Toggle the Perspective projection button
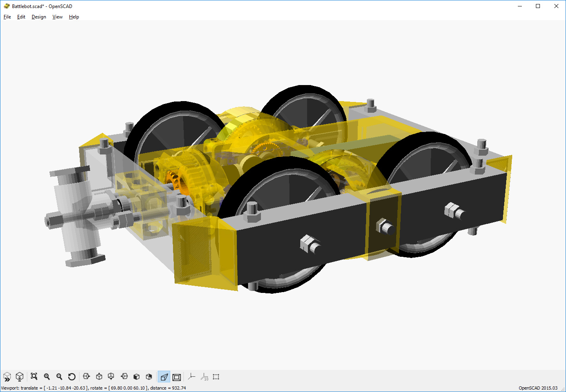 [x=164, y=377]
